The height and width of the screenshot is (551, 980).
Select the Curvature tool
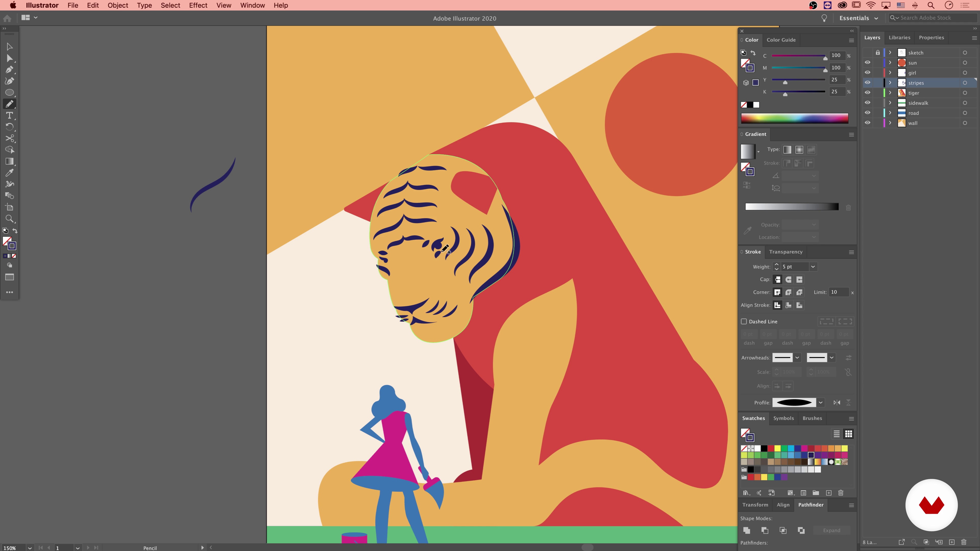(x=9, y=81)
